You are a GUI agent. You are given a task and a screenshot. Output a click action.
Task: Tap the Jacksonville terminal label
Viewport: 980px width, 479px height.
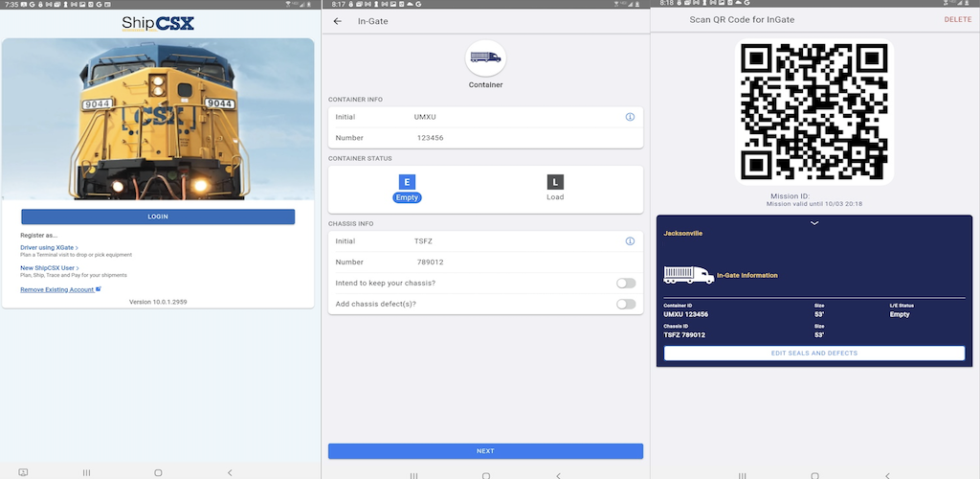point(682,233)
